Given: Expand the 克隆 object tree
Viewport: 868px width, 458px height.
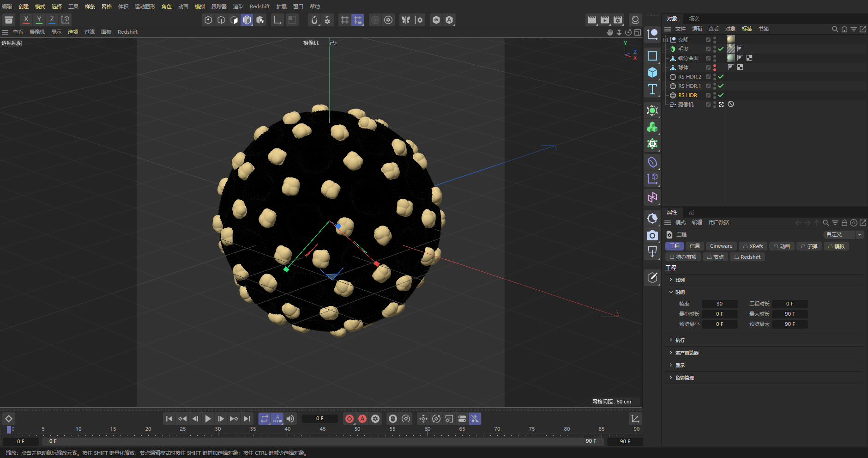Looking at the screenshot, I should [666, 40].
